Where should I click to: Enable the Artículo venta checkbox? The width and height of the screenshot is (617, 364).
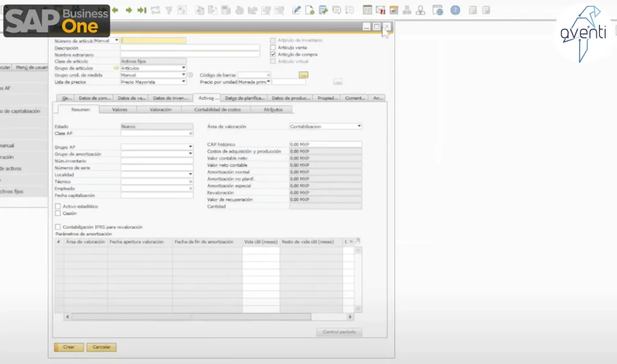click(273, 47)
